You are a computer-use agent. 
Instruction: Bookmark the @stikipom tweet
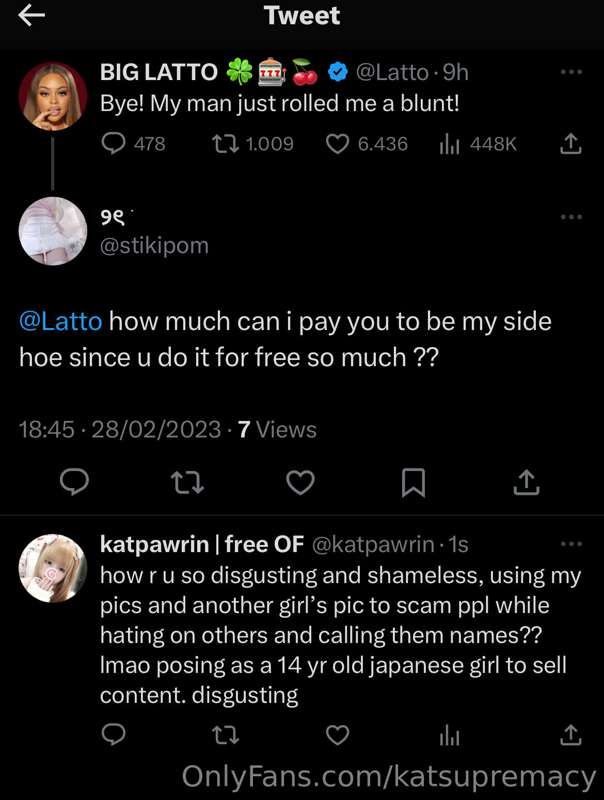pos(413,483)
